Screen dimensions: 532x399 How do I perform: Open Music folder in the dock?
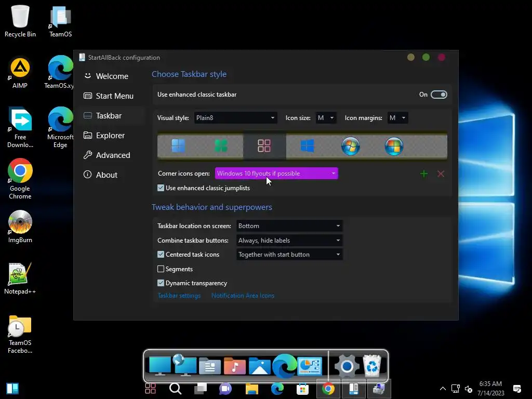pos(234,366)
